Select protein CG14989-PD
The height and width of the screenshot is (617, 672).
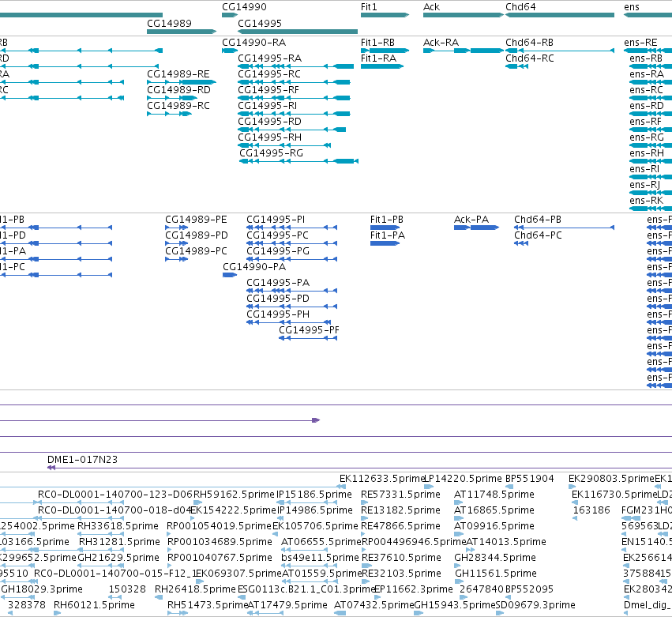click(x=177, y=243)
